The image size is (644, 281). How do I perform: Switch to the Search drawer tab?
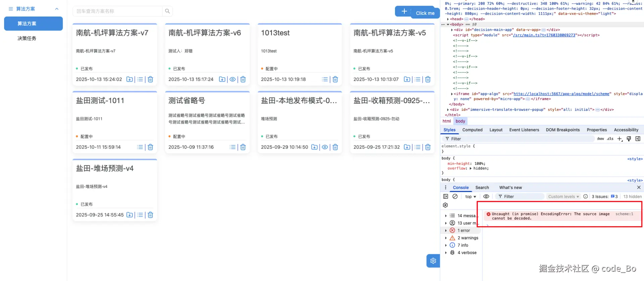point(482,188)
